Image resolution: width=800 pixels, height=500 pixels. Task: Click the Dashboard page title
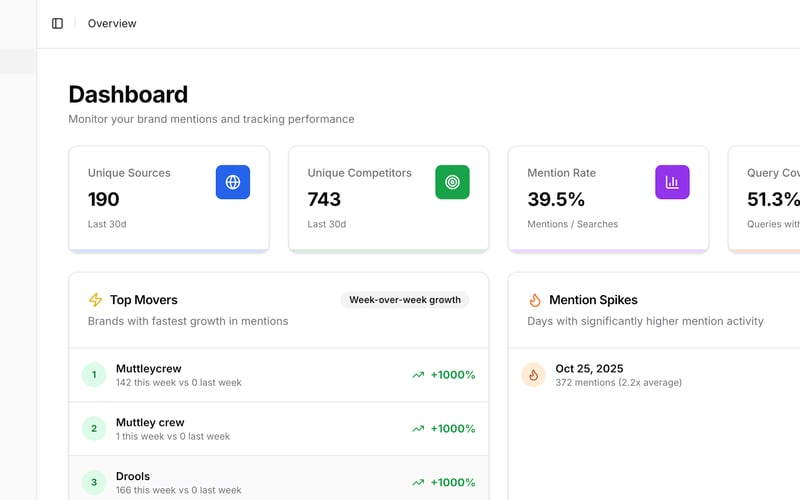[x=128, y=94]
